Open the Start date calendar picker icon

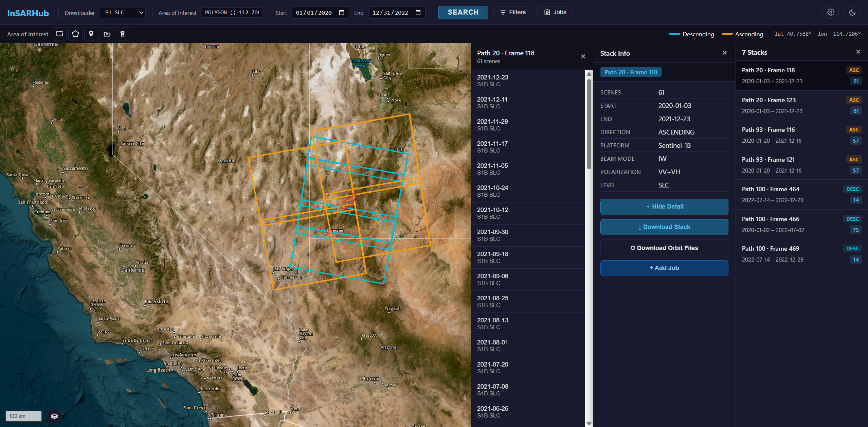tap(342, 13)
